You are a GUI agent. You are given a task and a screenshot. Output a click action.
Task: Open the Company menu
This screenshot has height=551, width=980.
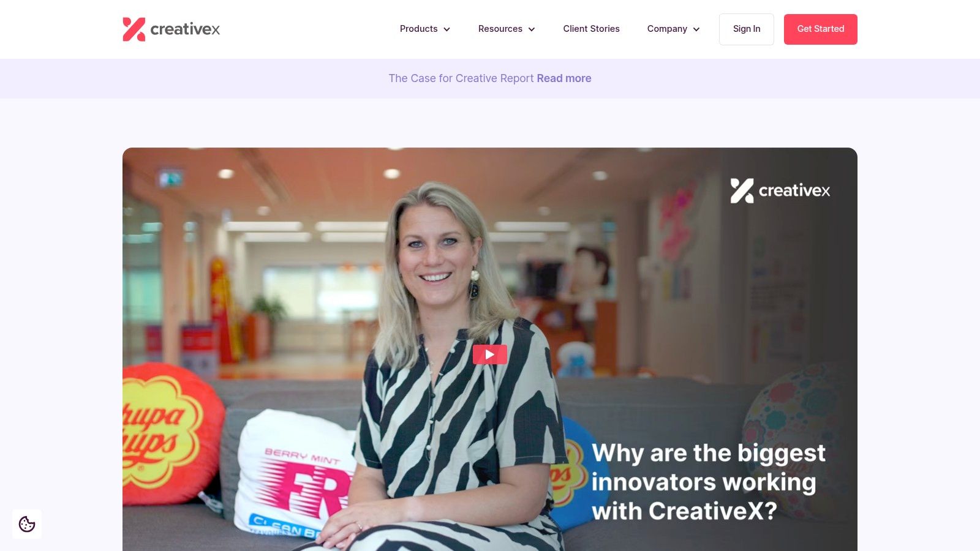(673, 29)
